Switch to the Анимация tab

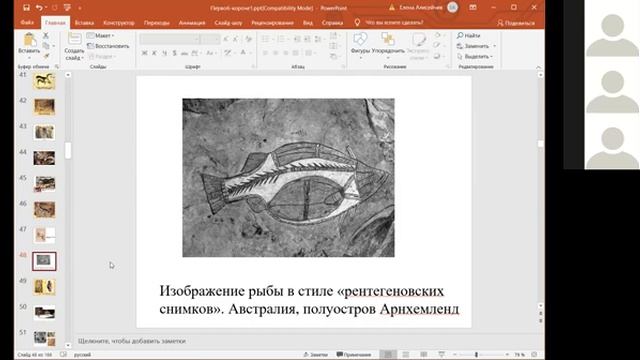click(x=192, y=23)
